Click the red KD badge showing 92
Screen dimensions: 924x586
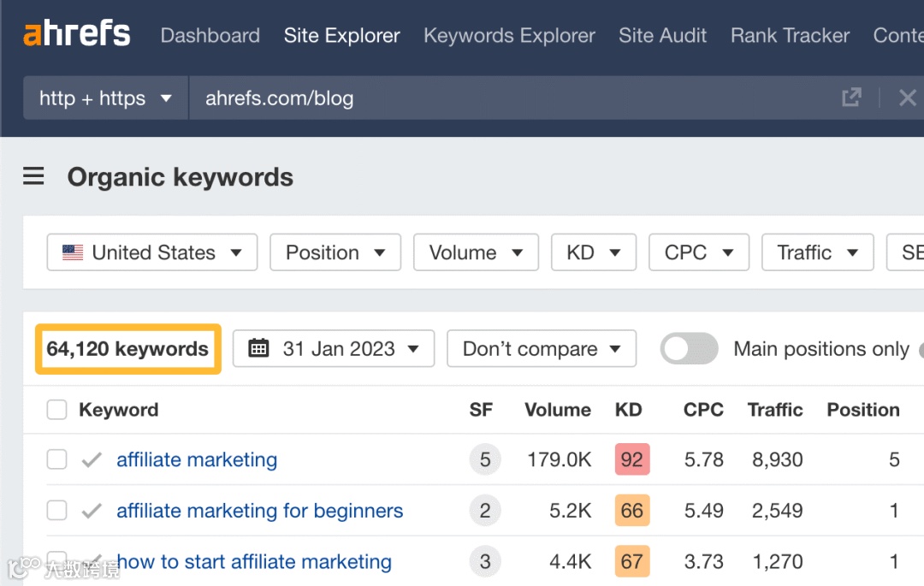click(631, 459)
